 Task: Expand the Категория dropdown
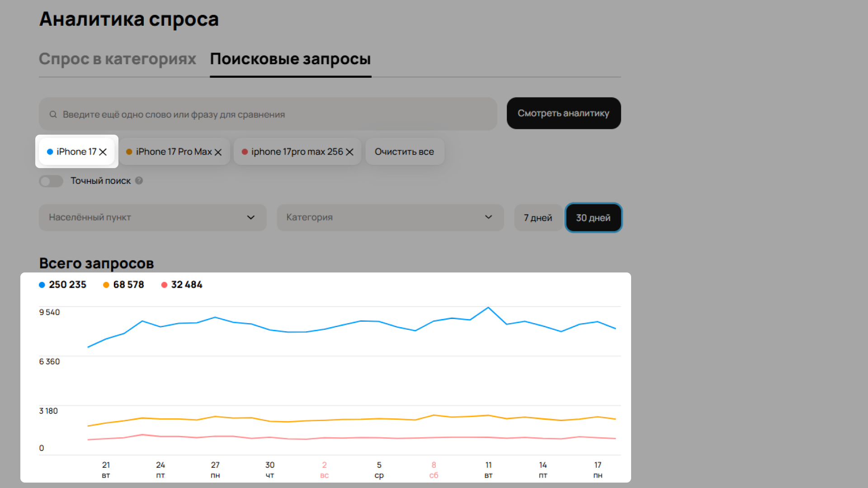(390, 217)
